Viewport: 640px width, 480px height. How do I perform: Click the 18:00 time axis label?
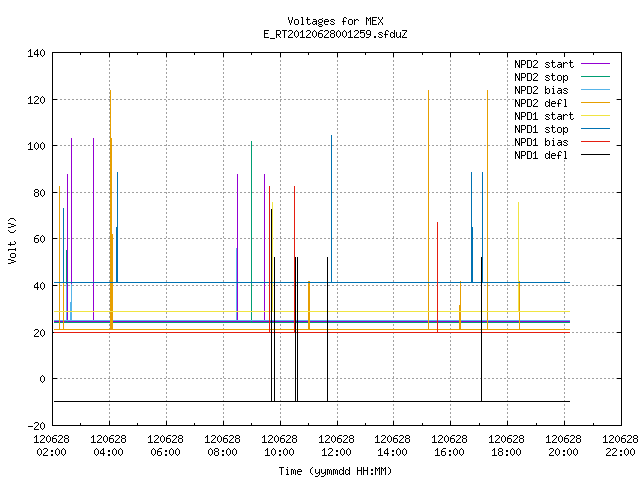point(507,452)
